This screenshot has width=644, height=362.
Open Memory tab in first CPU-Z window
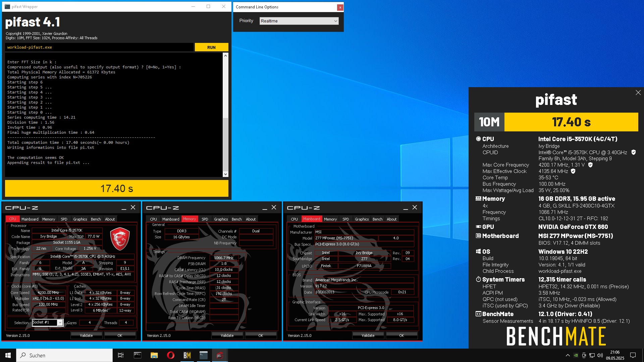point(49,219)
